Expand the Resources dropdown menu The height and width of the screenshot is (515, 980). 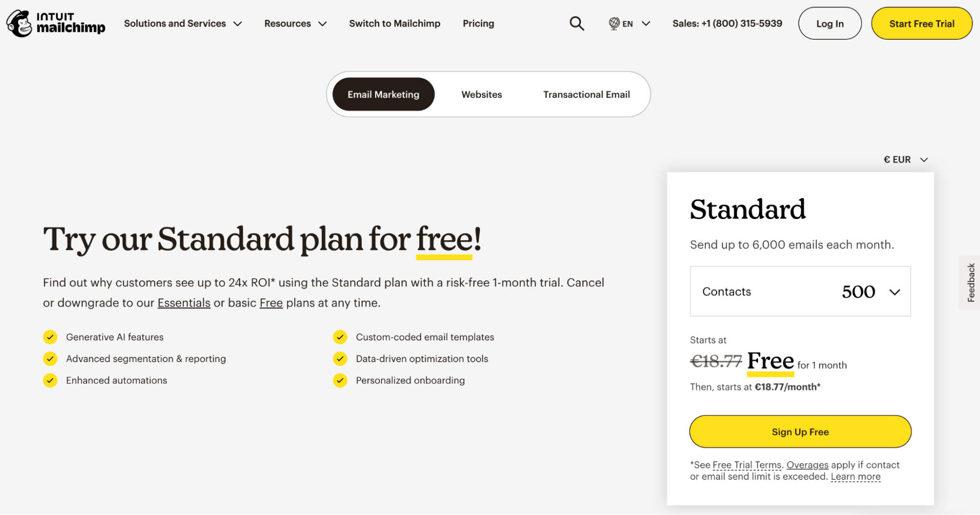[x=295, y=24]
